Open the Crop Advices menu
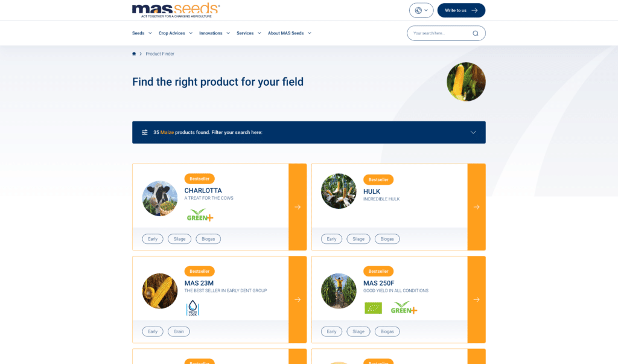618x364 pixels. pos(176,33)
